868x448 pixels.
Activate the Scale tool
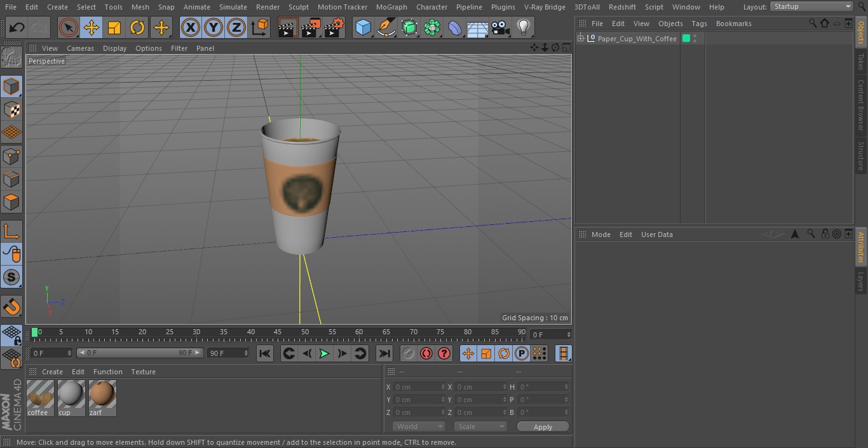tap(114, 27)
